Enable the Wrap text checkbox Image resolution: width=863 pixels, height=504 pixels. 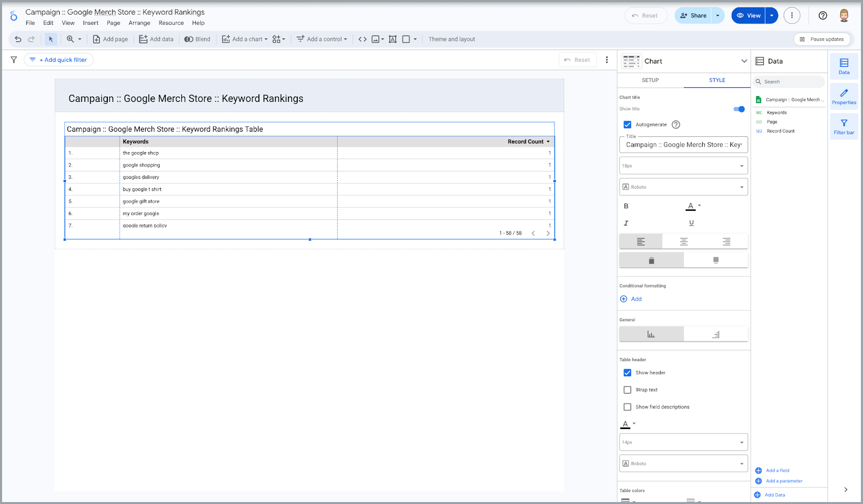(x=627, y=390)
